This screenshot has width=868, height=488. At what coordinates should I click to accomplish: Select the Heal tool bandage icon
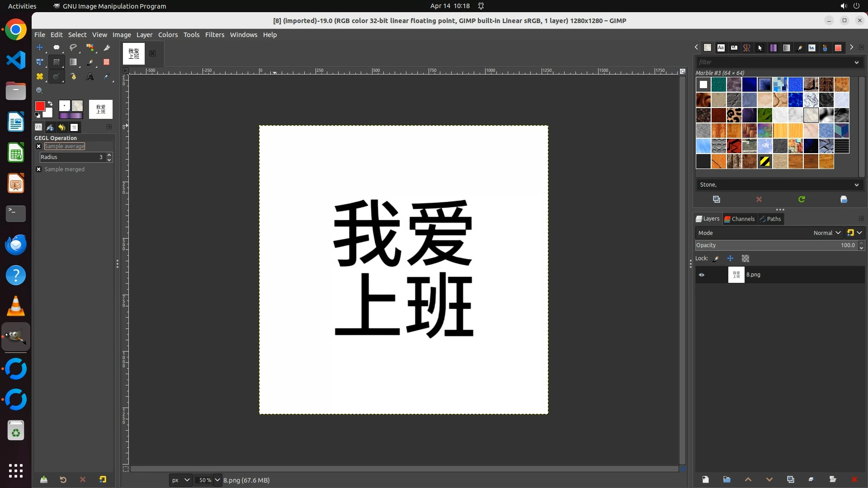40,77
